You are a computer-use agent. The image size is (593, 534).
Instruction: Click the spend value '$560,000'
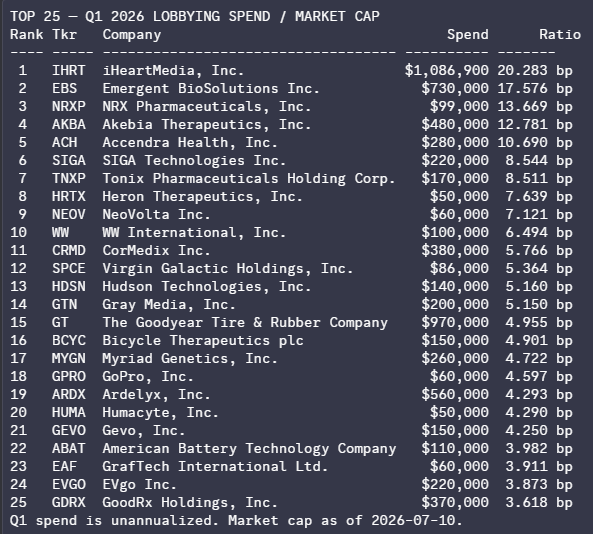[x=455, y=394]
